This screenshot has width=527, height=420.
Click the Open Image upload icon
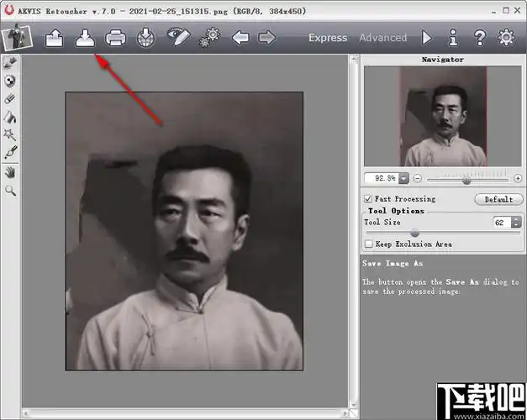[54, 38]
